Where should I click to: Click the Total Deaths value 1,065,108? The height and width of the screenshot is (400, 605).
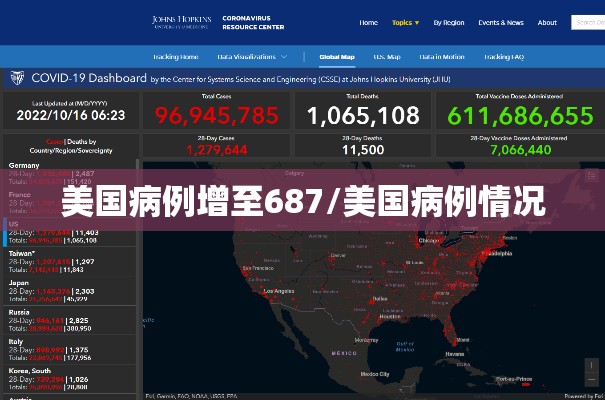(x=363, y=115)
